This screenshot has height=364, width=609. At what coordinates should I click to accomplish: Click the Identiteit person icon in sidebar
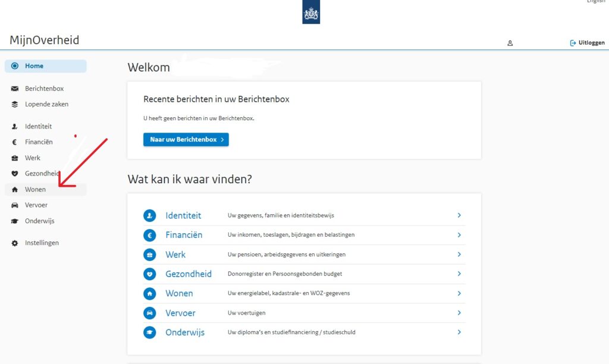point(15,126)
